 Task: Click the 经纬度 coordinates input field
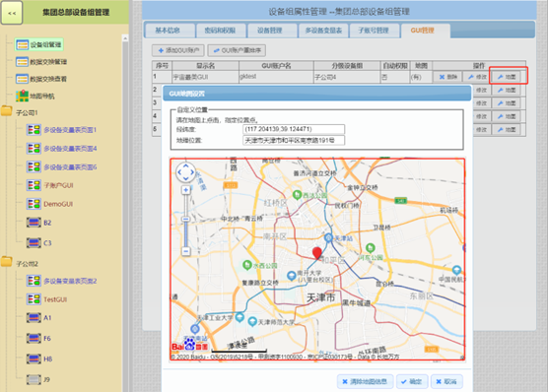pyautogui.click(x=294, y=129)
